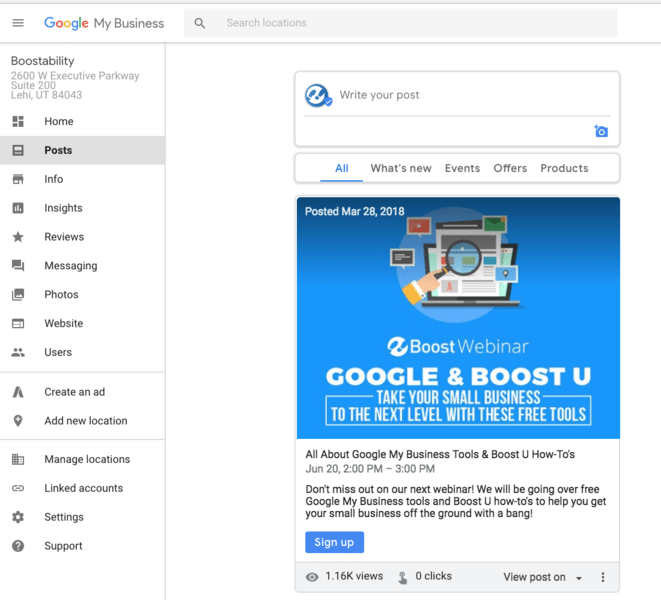Click the Linked accounts chain icon
661x600 pixels.
(x=18, y=488)
